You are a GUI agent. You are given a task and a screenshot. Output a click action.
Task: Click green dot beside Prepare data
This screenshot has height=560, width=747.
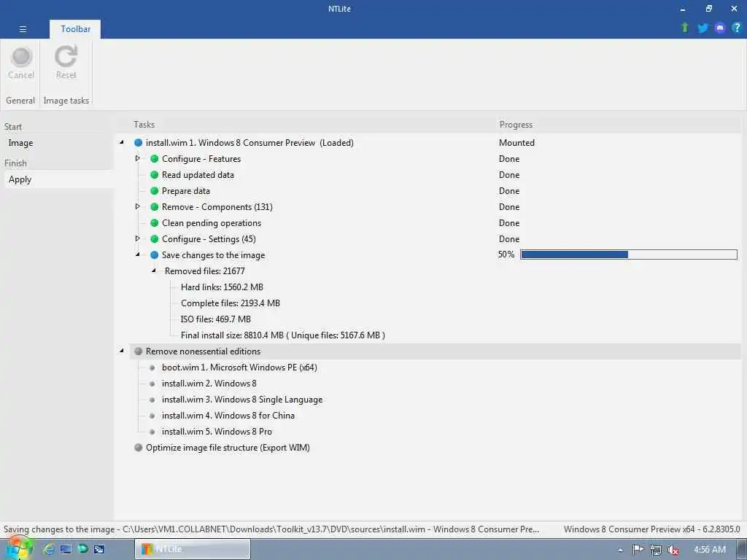[155, 191]
